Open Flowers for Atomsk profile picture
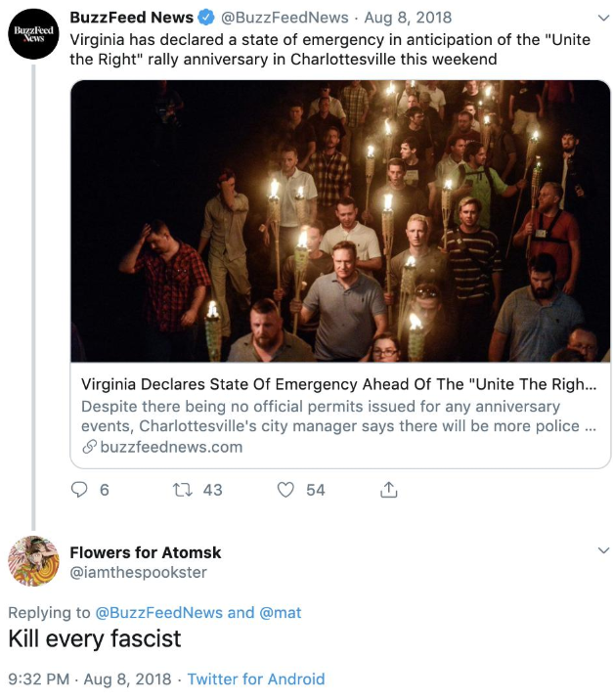 click(34, 561)
